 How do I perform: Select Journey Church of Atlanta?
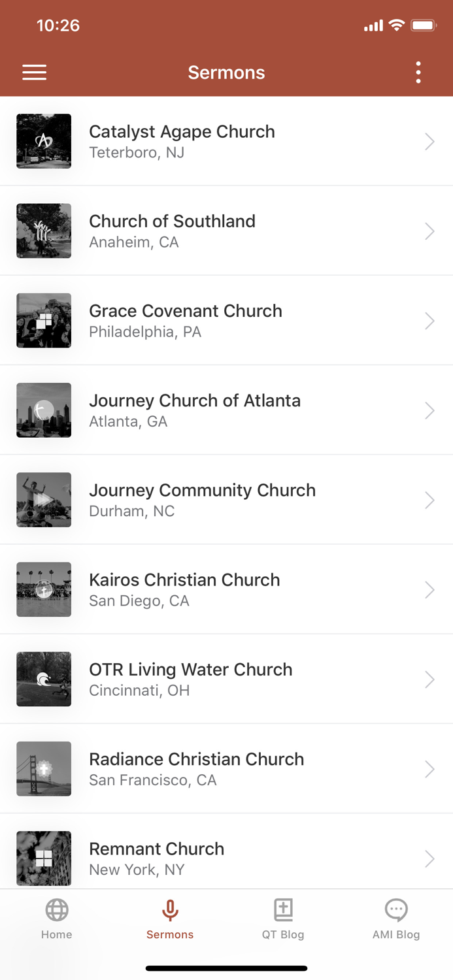coord(226,410)
